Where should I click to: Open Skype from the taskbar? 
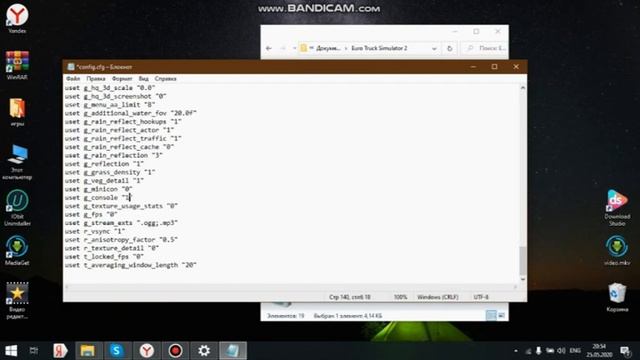[117, 351]
